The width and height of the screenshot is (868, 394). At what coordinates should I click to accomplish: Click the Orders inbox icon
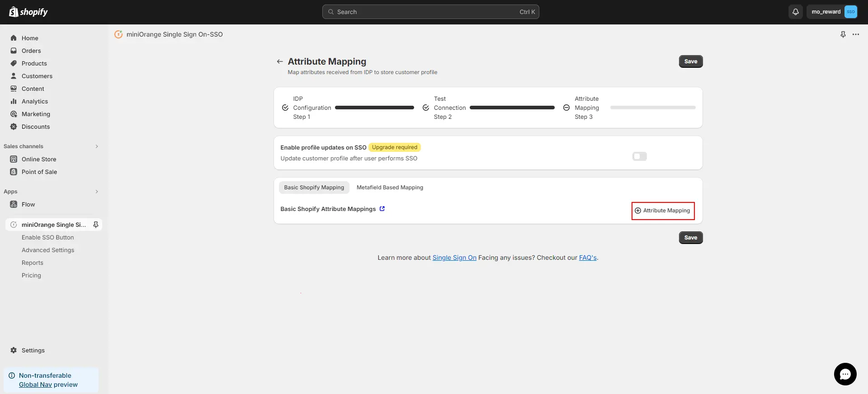coord(14,51)
